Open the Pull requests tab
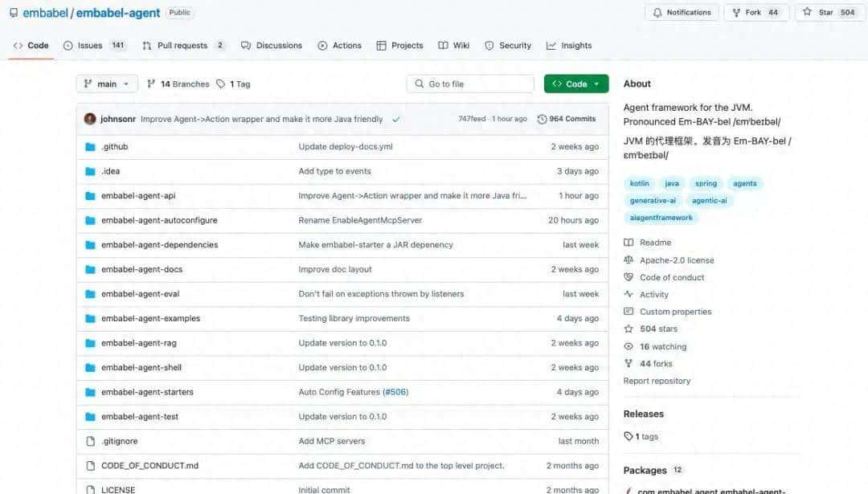Image resolution: width=868 pixels, height=494 pixels. pyautogui.click(x=182, y=46)
